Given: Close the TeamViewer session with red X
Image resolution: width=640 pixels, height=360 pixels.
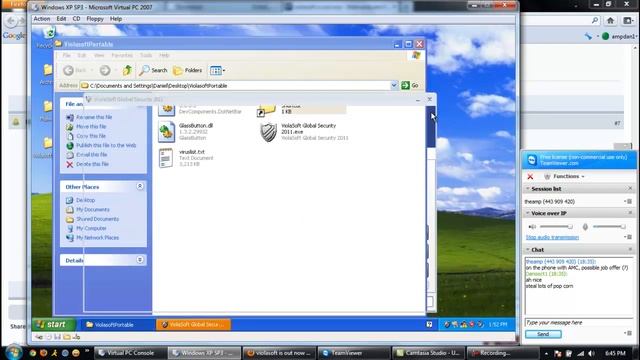Looking at the screenshot, I should 530,176.
